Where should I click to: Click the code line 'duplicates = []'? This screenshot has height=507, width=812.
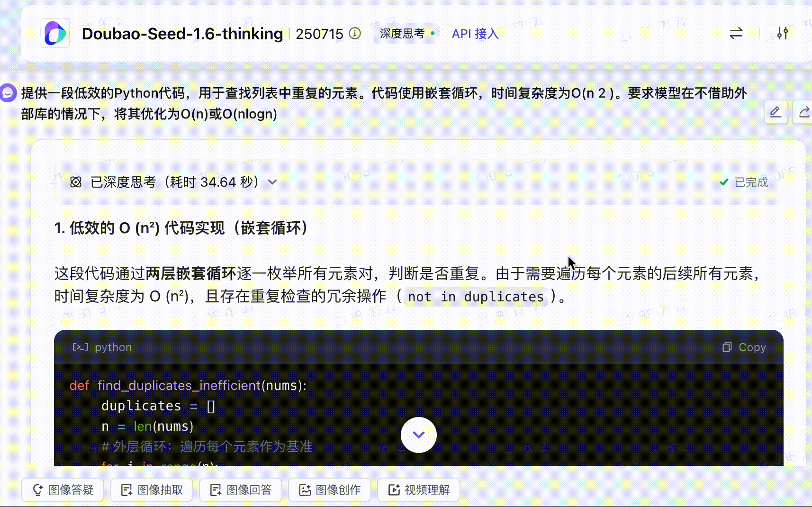click(158, 406)
